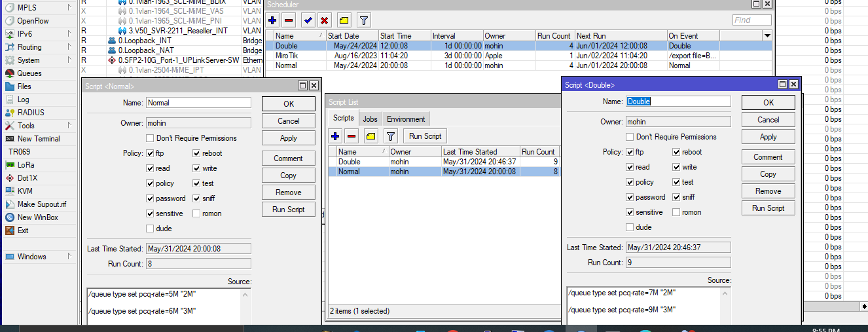
Task: Expand the IPv6 submenu
Action: click(69, 34)
